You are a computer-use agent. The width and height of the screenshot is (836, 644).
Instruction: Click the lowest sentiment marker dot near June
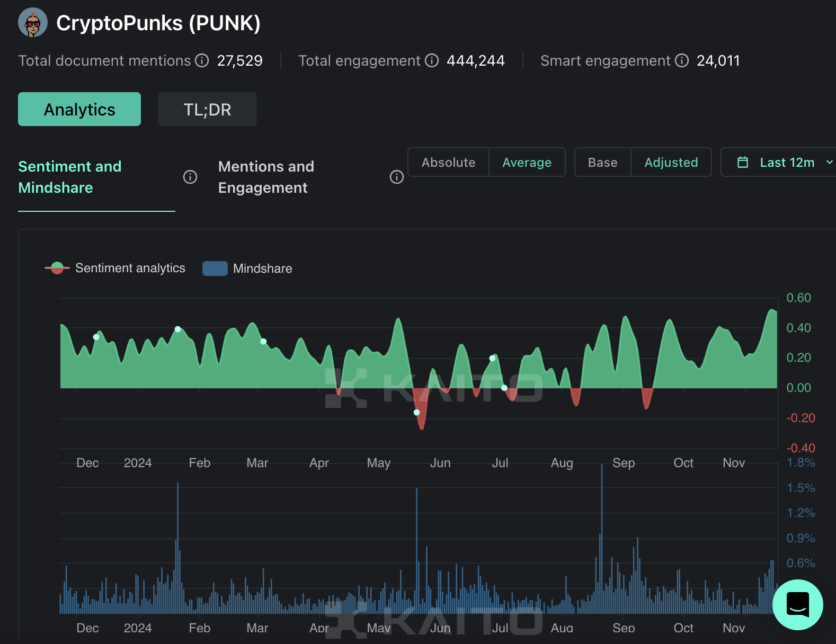(x=417, y=412)
